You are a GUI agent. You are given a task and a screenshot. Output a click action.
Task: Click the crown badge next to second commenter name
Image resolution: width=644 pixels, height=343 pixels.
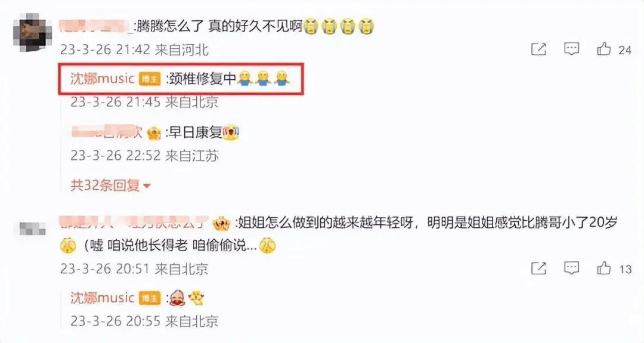pyautogui.click(x=221, y=224)
